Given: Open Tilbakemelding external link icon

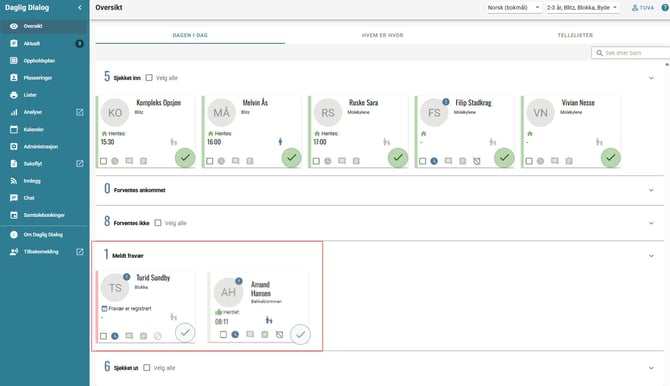Looking at the screenshot, I should pos(79,252).
